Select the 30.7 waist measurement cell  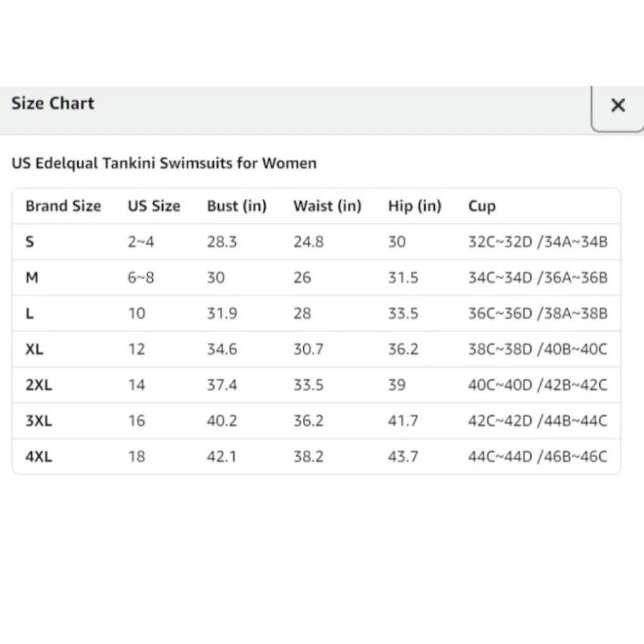click(308, 350)
